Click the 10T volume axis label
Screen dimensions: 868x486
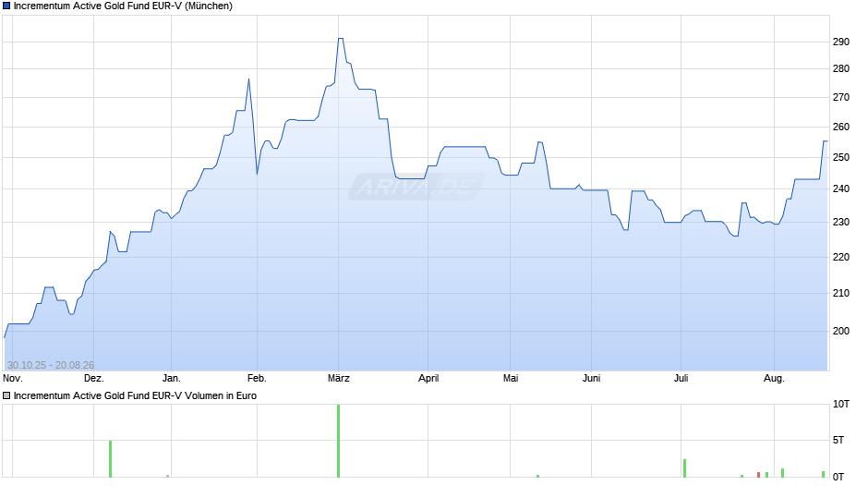[841, 405]
